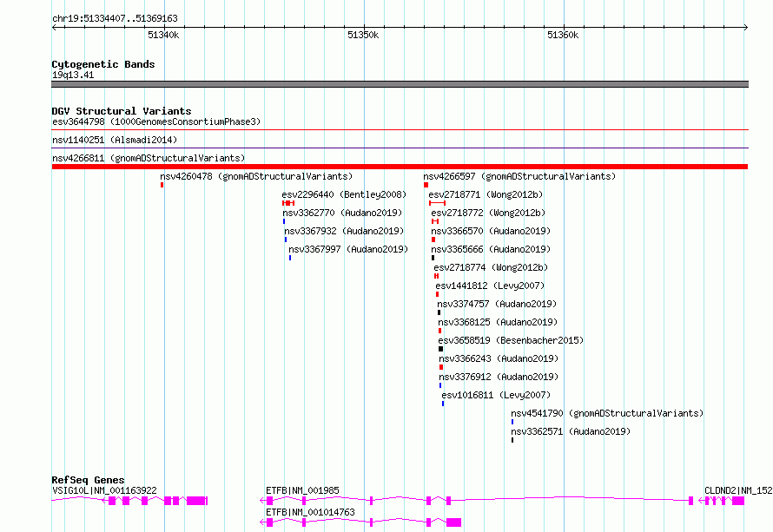Open the nsv3362770 Audano2019 variant
This screenshot has width=773, height=532.
(x=342, y=213)
